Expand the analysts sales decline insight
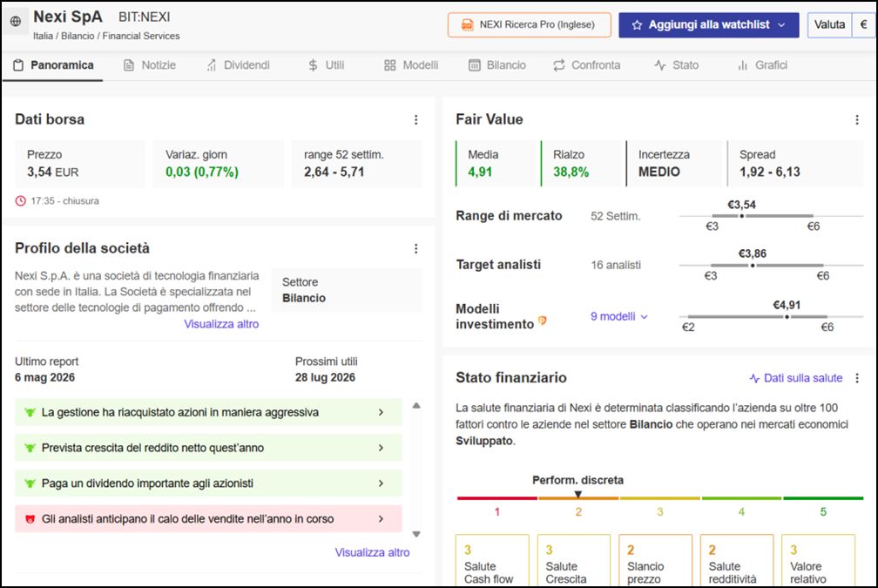 [x=208, y=519]
